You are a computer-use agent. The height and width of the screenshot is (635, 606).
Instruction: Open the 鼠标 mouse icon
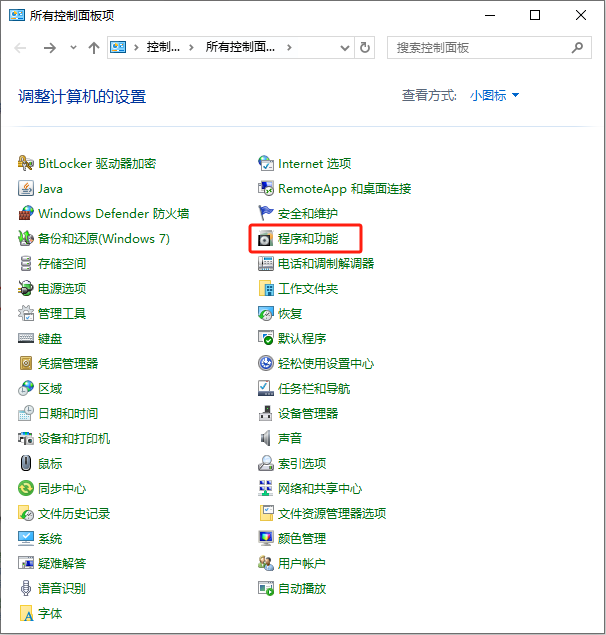pos(26,463)
